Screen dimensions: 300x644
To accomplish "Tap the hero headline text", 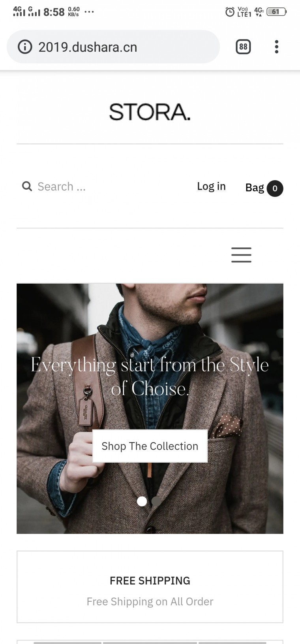I will click(x=150, y=377).
